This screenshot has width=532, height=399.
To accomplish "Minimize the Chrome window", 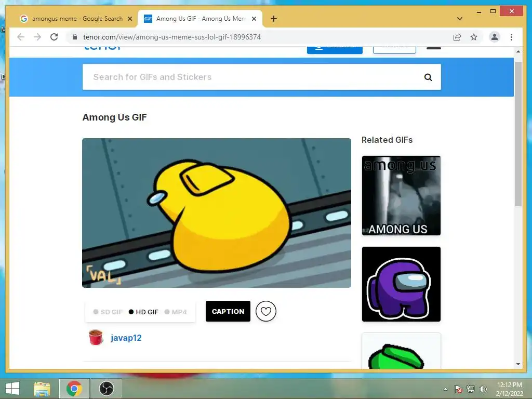I will 478,11.
